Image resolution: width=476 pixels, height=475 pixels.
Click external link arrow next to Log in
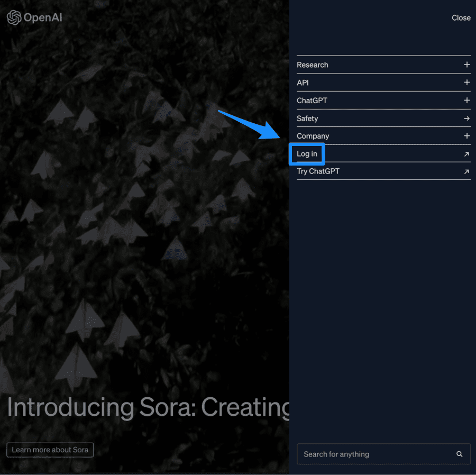[466, 154]
